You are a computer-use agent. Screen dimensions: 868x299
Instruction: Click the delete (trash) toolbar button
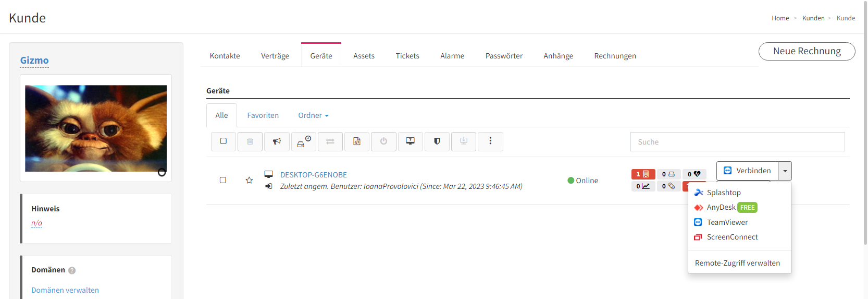(250, 141)
